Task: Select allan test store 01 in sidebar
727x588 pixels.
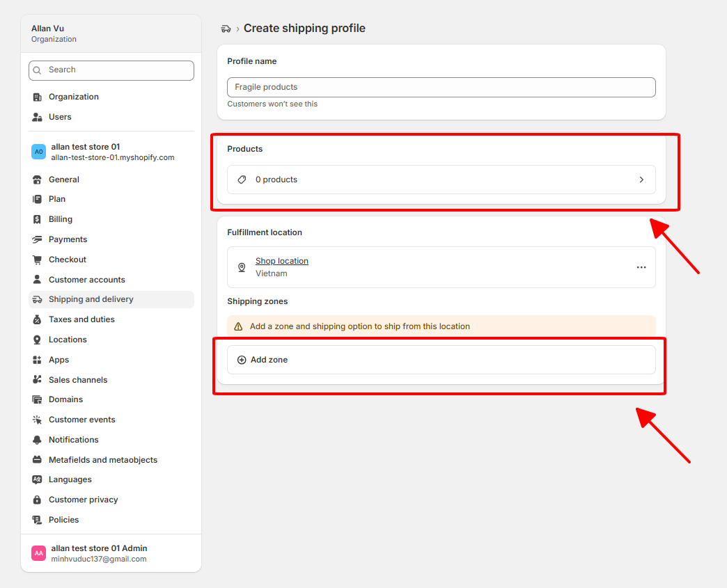Action: tap(111, 152)
